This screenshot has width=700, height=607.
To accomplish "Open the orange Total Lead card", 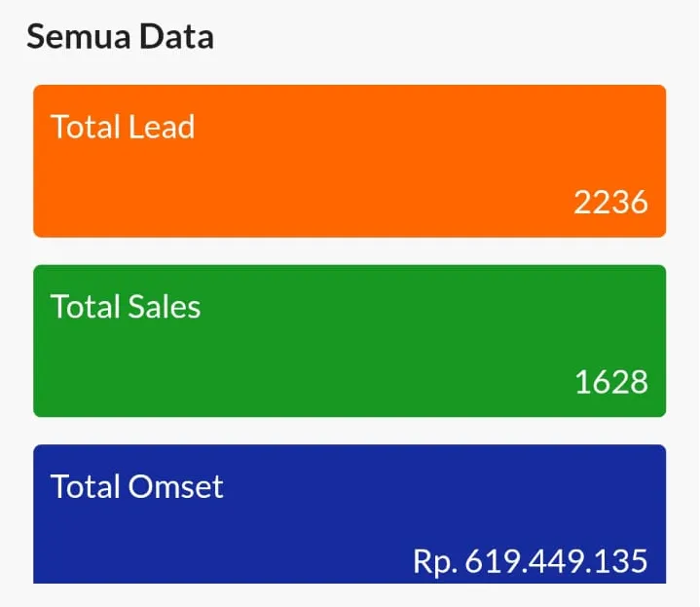I will click(350, 161).
